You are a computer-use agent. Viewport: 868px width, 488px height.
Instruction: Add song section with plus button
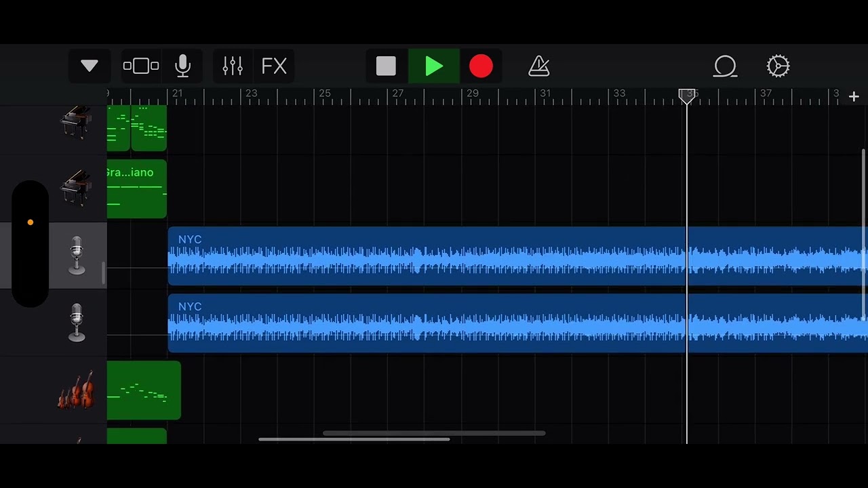[x=854, y=97]
